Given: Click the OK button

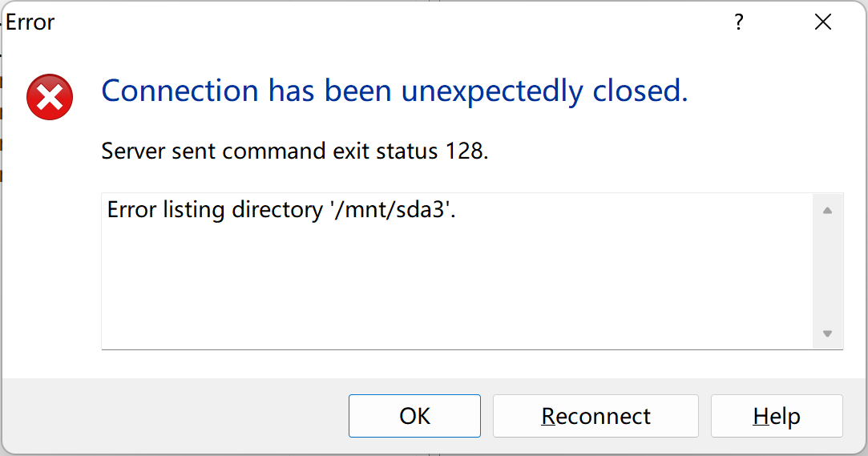Looking at the screenshot, I should (414, 416).
